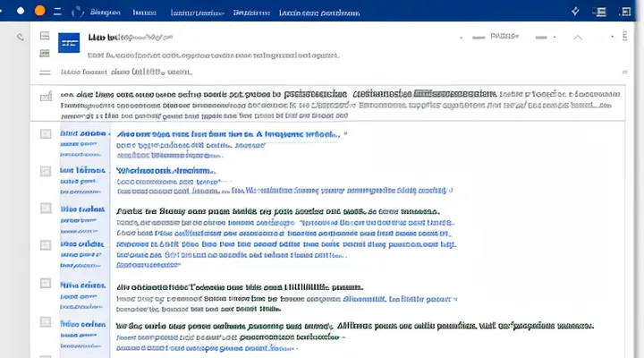Click the white circle icon in the top bar
The width and height of the screenshot is (644, 358).
pos(21,11)
